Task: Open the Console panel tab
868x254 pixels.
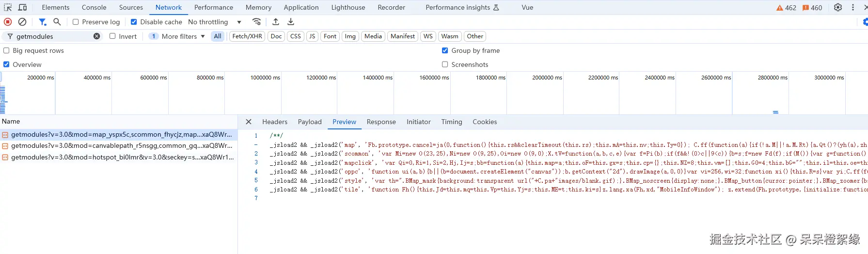Action: 94,7
